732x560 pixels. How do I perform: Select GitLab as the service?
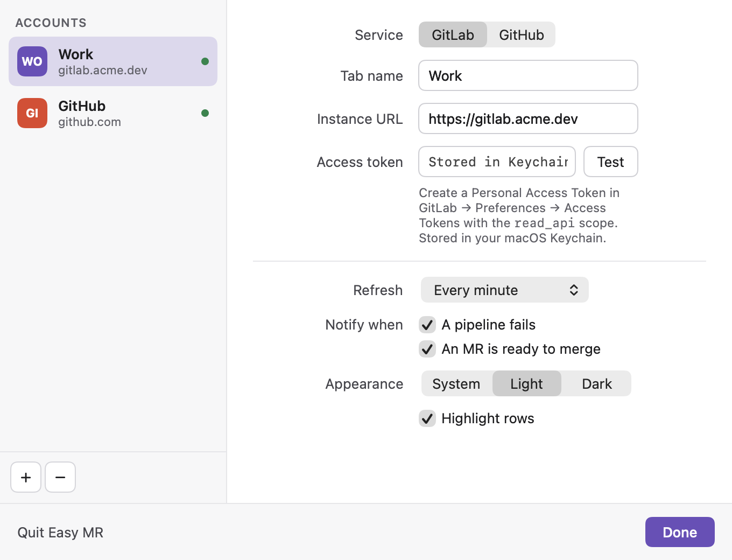coord(453,35)
